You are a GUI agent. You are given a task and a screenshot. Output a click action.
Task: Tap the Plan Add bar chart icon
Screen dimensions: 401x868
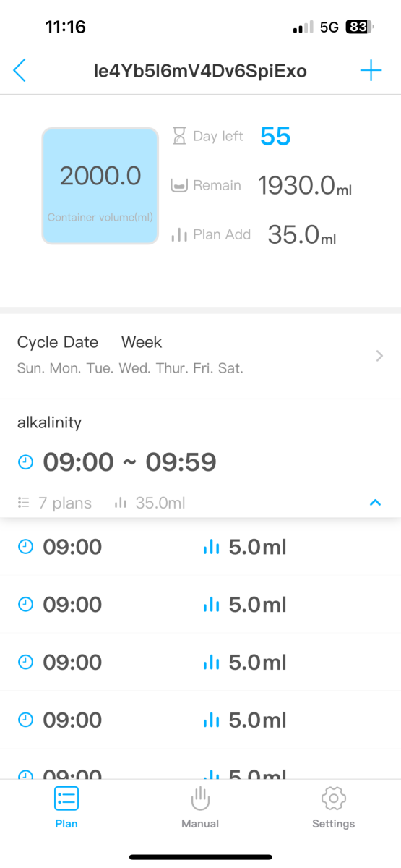179,234
